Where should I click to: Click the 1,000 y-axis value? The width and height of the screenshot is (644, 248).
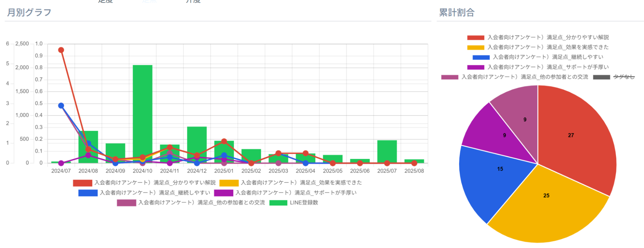point(22,115)
